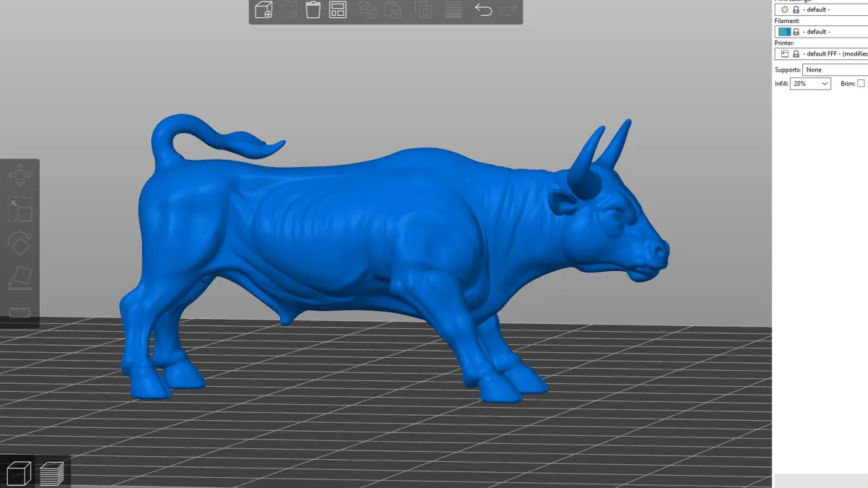
Task: Click the Printer preset bed icon
Action: (784, 54)
